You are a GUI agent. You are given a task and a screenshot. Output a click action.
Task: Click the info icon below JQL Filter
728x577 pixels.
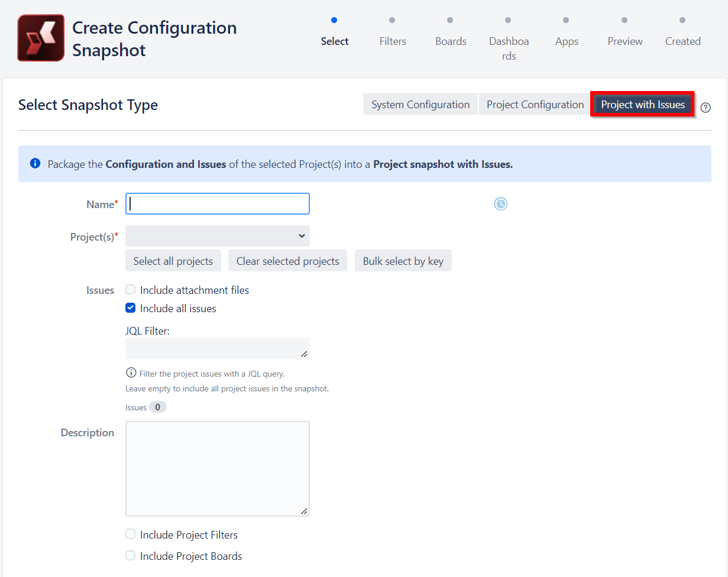(131, 373)
